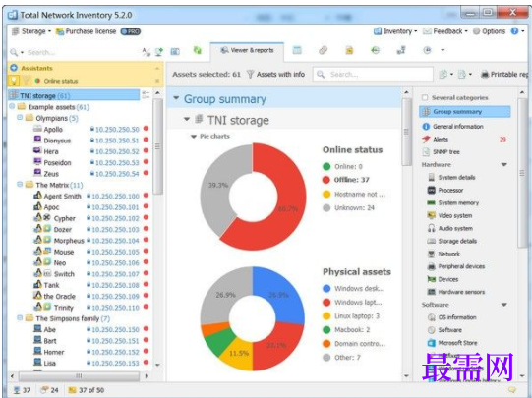Screen dimensions: 532x398
Task: Open the table reports tab icon
Action: pyautogui.click(x=297, y=50)
